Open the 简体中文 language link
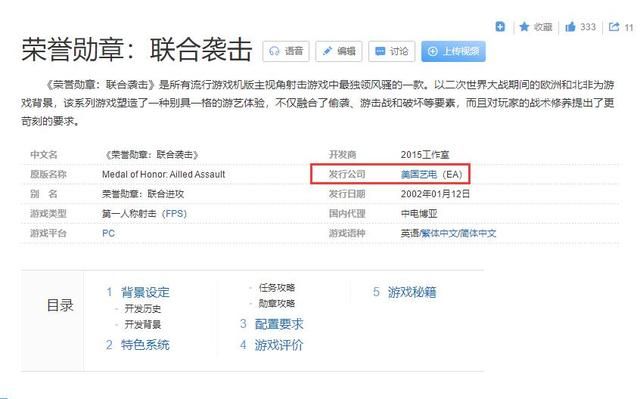The height and width of the screenshot is (399, 640). click(478, 233)
